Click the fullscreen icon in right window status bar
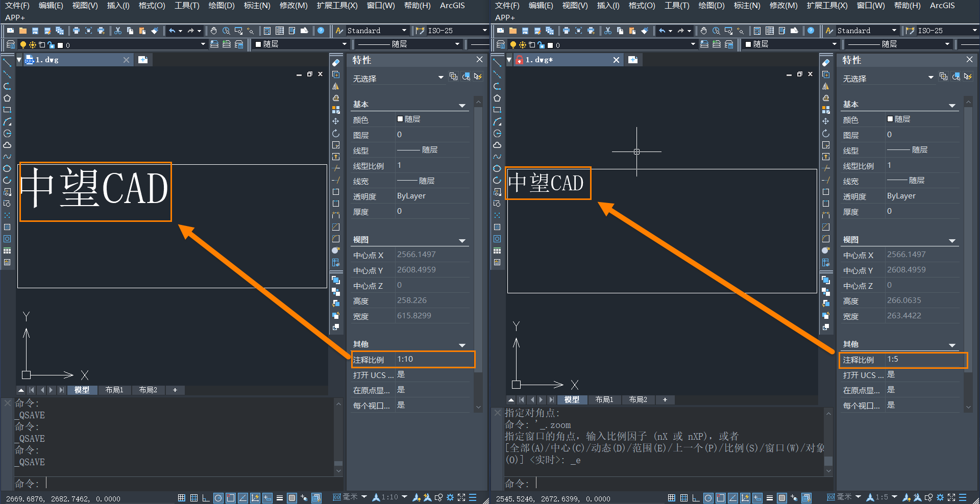 [x=951, y=497]
